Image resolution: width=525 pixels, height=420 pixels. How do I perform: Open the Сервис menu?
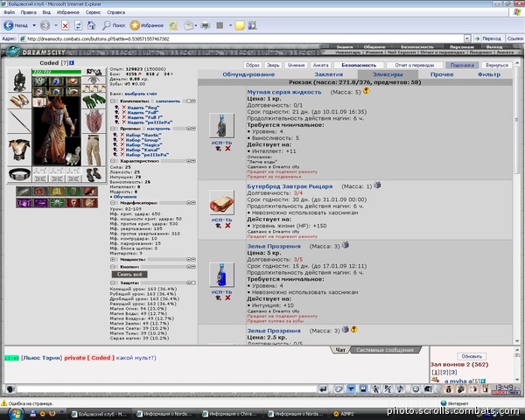tap(93, 12)
